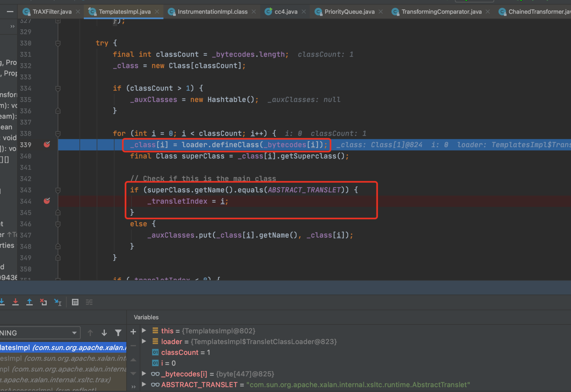Click the next frame down arrow
The height and width of the screenshot is (392, 571).
pos(104,333)
